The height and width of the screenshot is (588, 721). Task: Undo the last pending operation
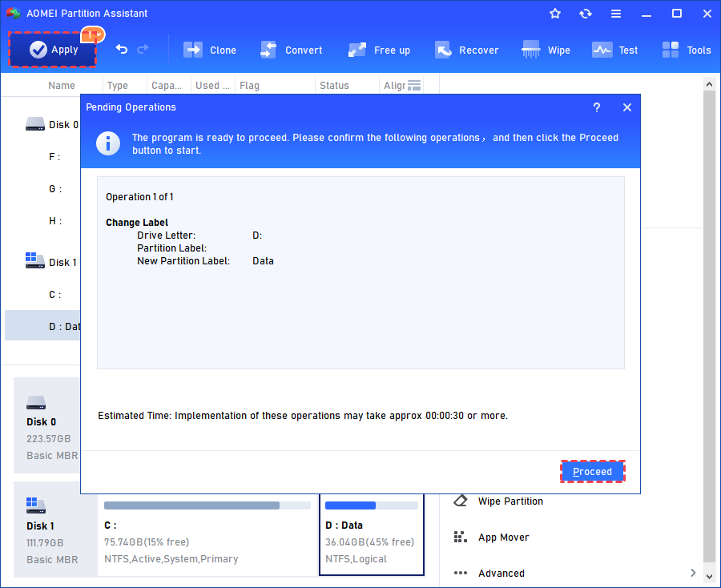tap(122, 49)
